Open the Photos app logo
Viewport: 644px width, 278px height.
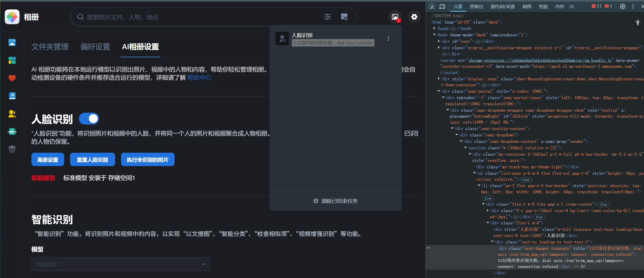12,17
